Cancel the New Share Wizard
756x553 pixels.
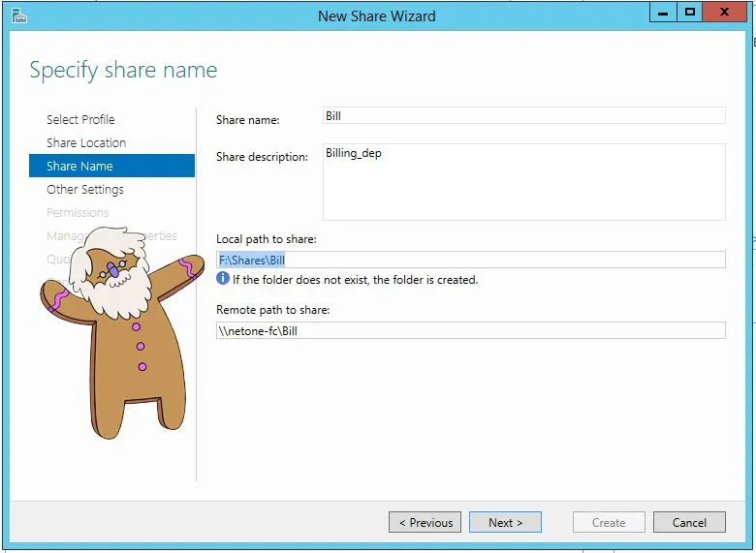click(689, 522)
